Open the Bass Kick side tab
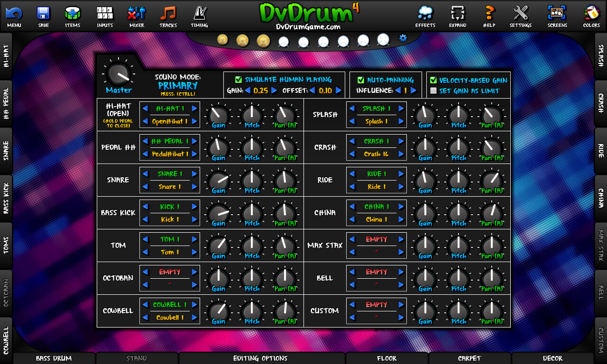 [x=6, y=198]
